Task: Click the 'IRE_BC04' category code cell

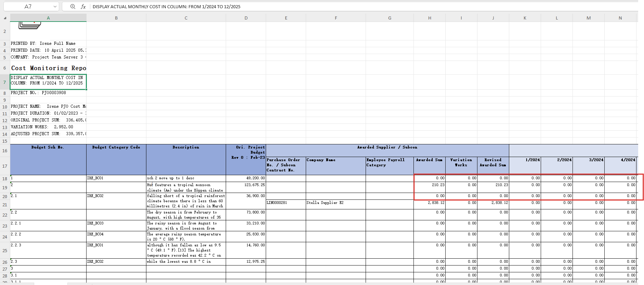Action: [x=116, y=237]
